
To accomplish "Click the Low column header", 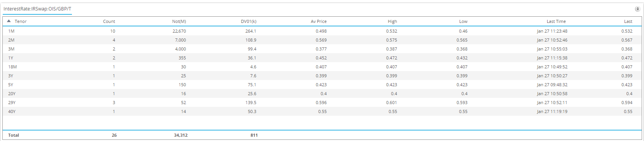I will (463, 21).
